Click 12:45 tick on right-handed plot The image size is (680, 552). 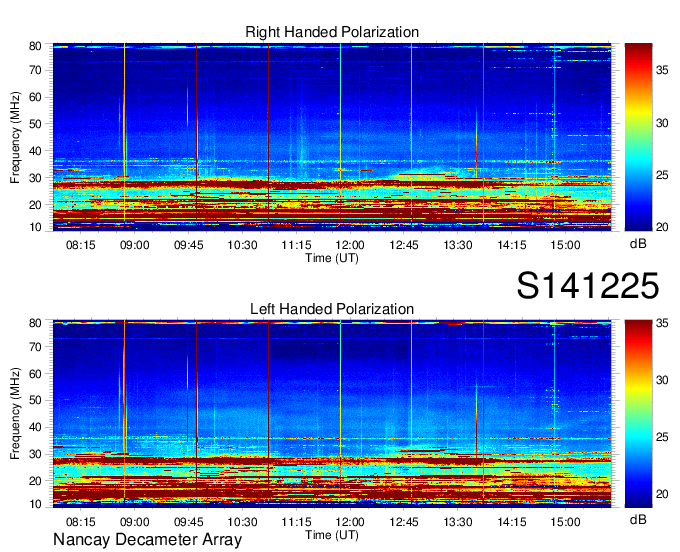404,245
